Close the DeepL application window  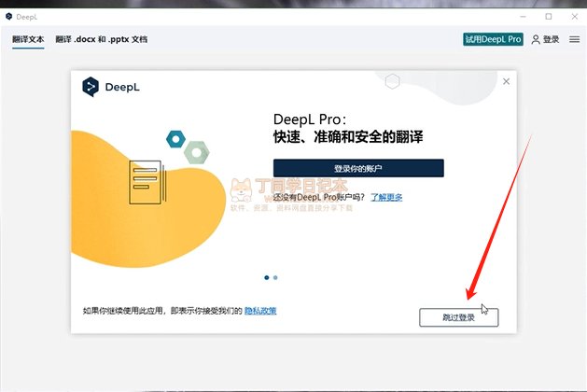click(x=575, y=17)
